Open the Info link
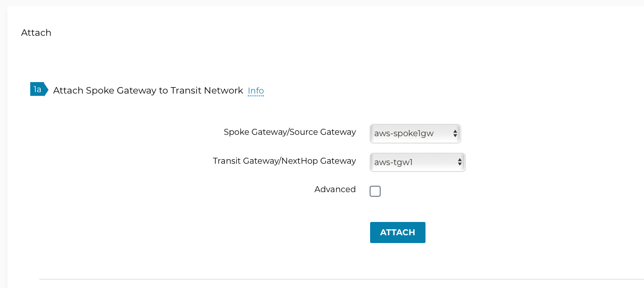 click(256, 91)
